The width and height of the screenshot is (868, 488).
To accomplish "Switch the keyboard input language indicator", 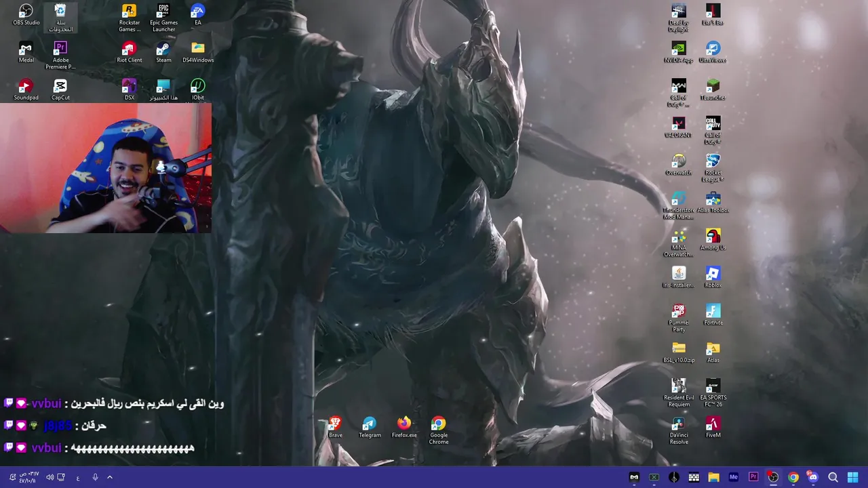I will coord(78,477).
